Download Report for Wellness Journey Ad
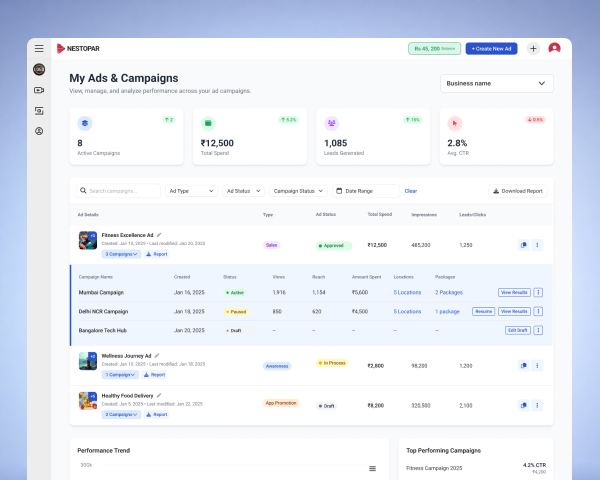The image size is (600, 480). (x=154, y=375)
